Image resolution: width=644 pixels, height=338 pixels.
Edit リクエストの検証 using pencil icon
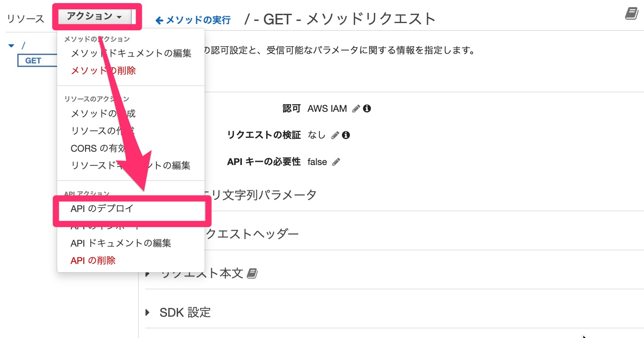(336, 135)
